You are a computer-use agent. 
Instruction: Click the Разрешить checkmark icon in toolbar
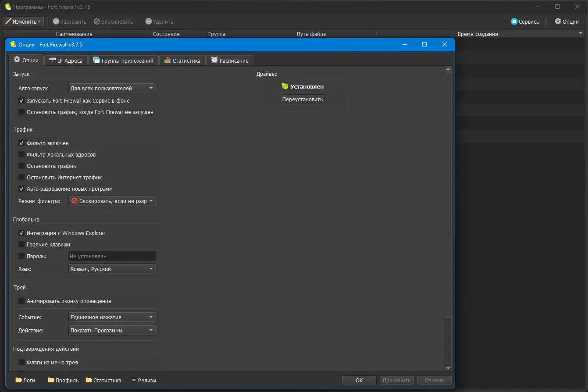coord(56,21)
